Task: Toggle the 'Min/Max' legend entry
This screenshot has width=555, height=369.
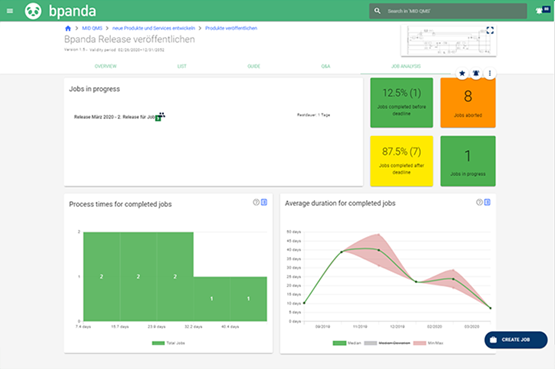Action: click(428, 343)
